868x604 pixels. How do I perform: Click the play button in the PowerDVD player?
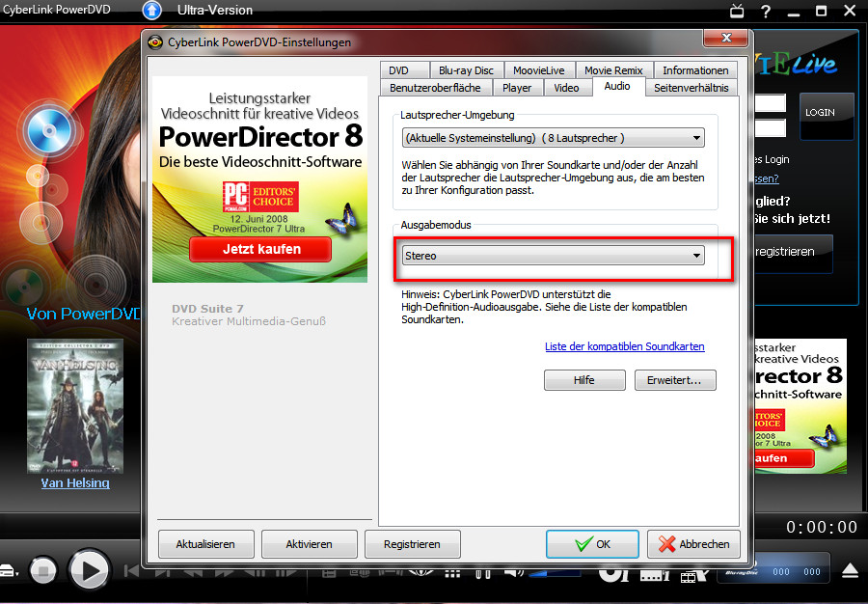89,570
